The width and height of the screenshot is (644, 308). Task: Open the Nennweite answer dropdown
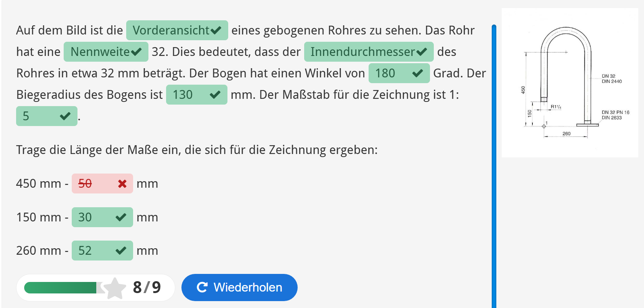point(100,52)
